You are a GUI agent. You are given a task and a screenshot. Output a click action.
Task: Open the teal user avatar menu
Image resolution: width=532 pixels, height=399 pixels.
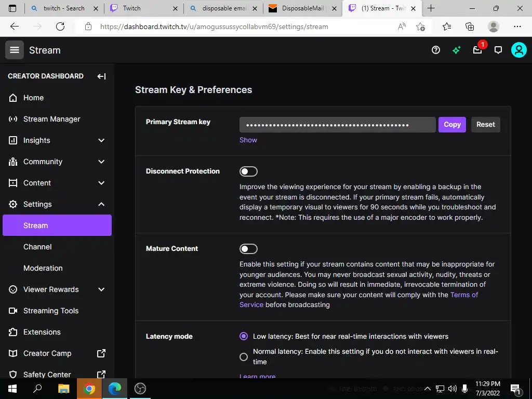click(519, 50)
